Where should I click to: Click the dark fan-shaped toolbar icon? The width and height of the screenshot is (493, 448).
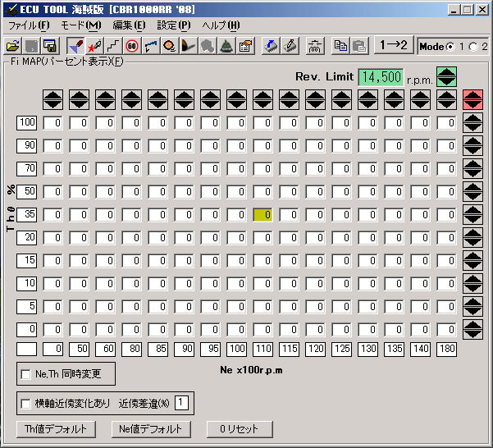[x=189, y=46]
